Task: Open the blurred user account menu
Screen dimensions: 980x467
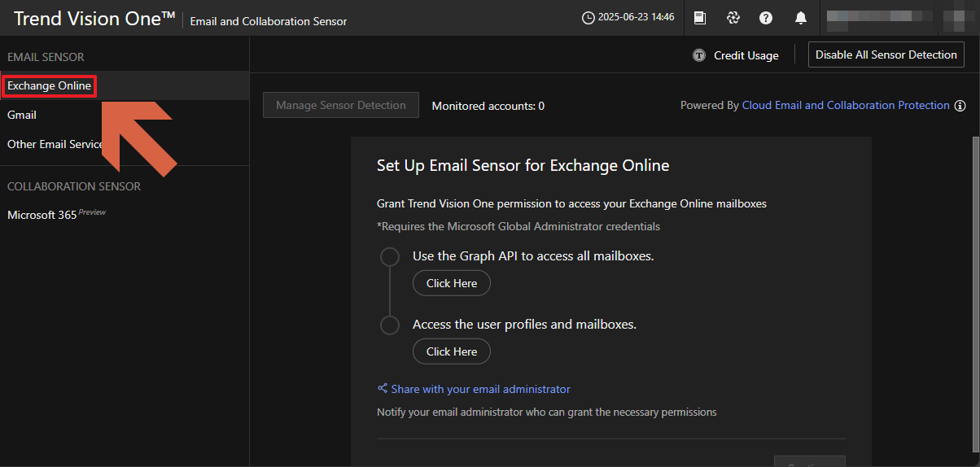Action: [x=895, y=18]
